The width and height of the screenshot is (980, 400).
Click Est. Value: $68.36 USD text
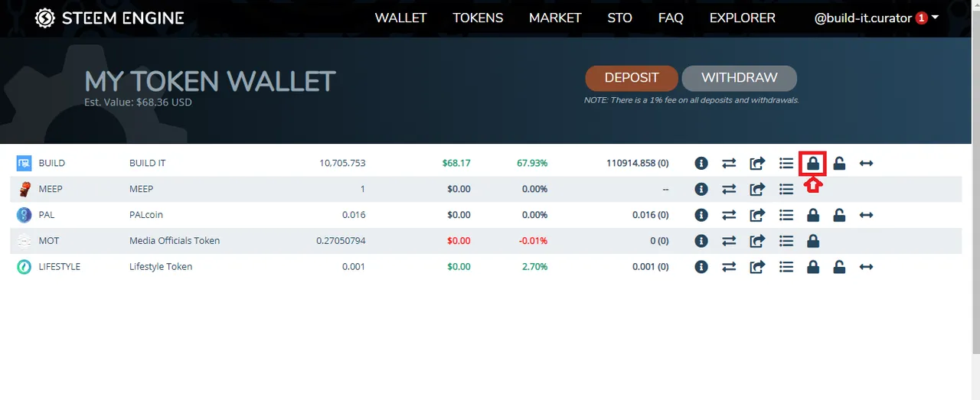click(x=138, y=102)
